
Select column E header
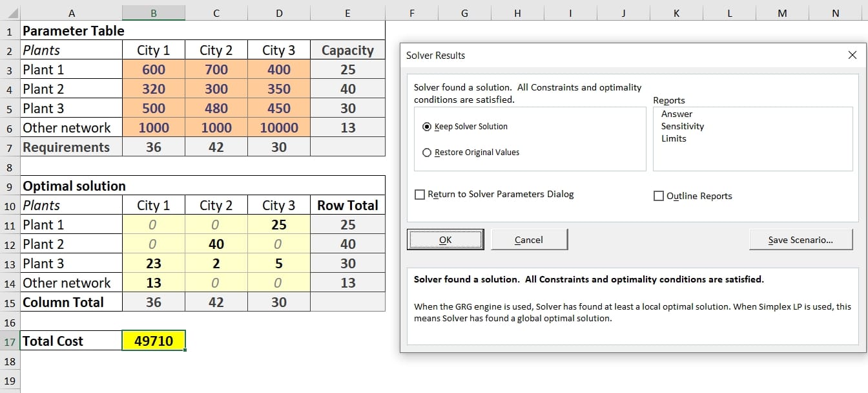[x=347, y=13]
